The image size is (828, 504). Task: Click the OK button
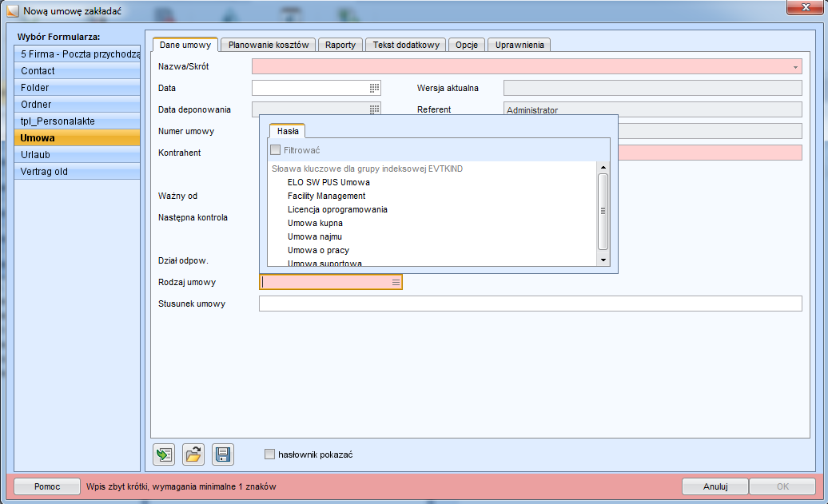[782, 486]
